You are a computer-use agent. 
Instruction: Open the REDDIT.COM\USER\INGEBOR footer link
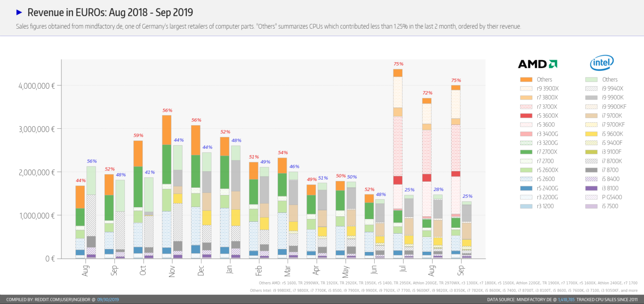pyautogui.click(x=63, y=300)
